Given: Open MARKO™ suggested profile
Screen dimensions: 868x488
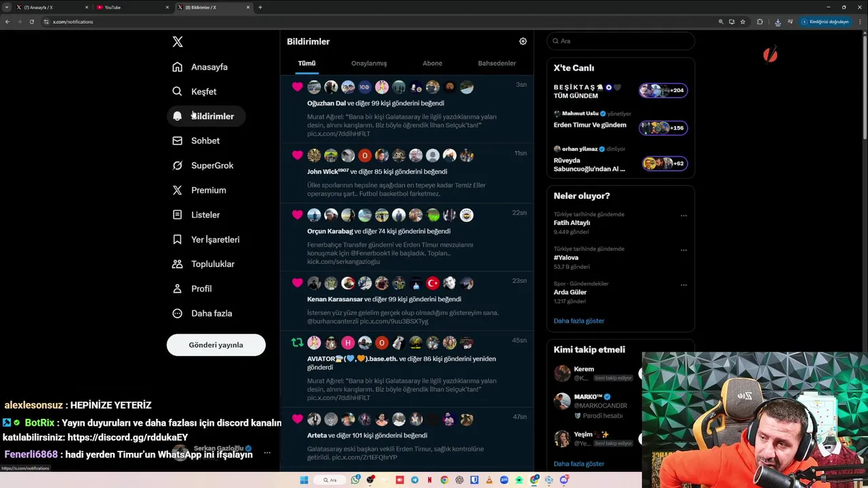Looking at the screenshot, I should point(588,396).
